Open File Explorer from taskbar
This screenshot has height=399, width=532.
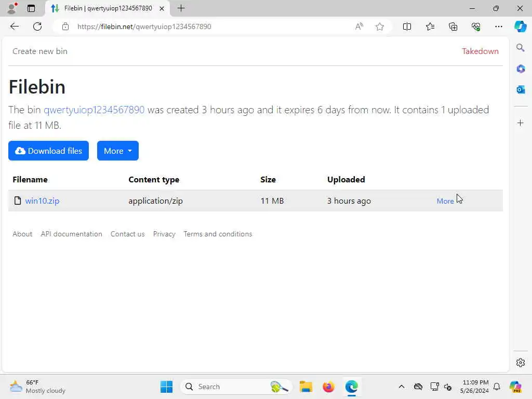point(305,387)
